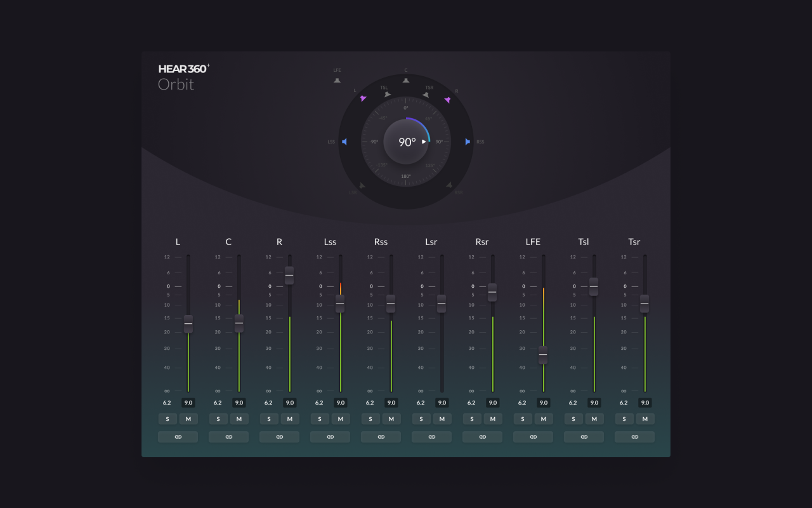Click the 6.2 value under the Rsr channel
This screenshot has width=812, height=508.
click(471, 402)
